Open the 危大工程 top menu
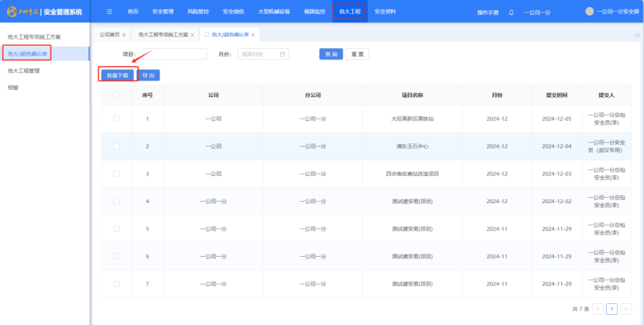 click(350, 12)
